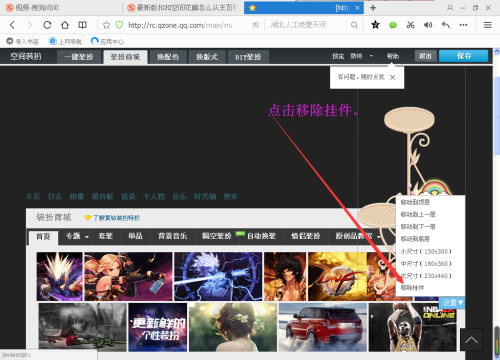Expand the 设置 widget settings dropdown

click(x=452, y=303)
